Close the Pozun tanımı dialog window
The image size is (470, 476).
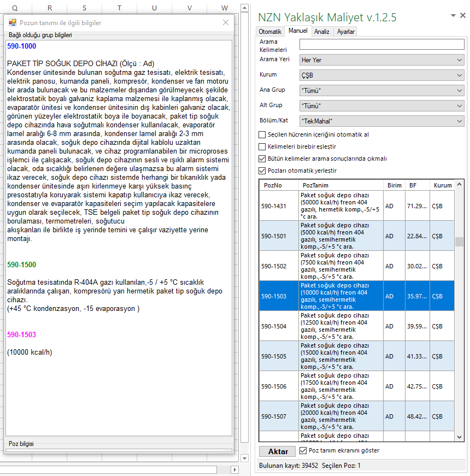(x=226, y=22)
